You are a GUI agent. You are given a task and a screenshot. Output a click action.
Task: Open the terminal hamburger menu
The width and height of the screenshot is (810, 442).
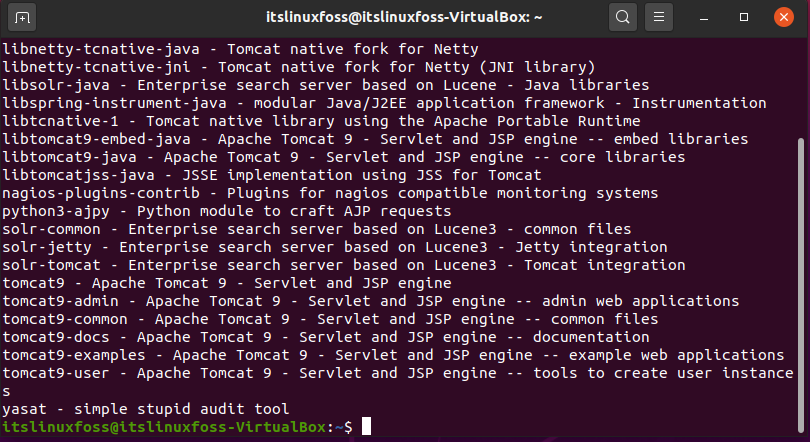point(659,17)
